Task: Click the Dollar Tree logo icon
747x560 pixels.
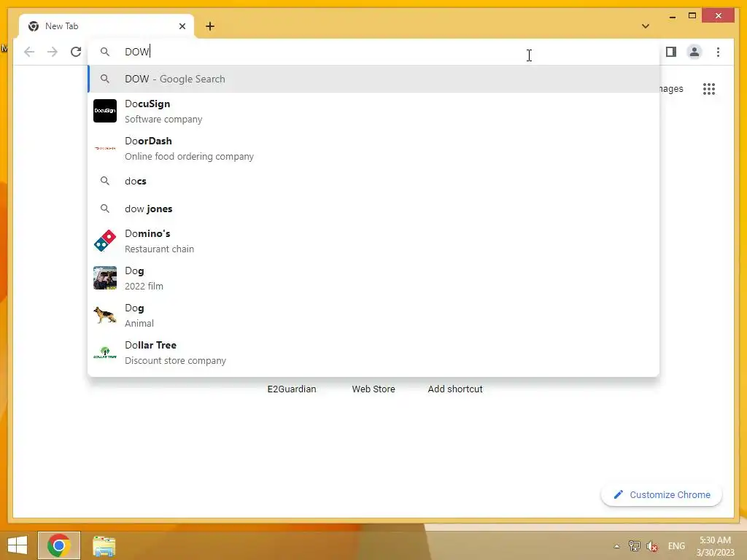Action: (105, 352)
